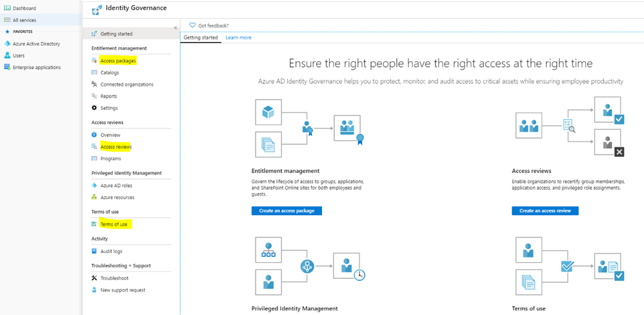Click the Terms of use checkmark icon

pyautogui.click(x=94, y=224)
